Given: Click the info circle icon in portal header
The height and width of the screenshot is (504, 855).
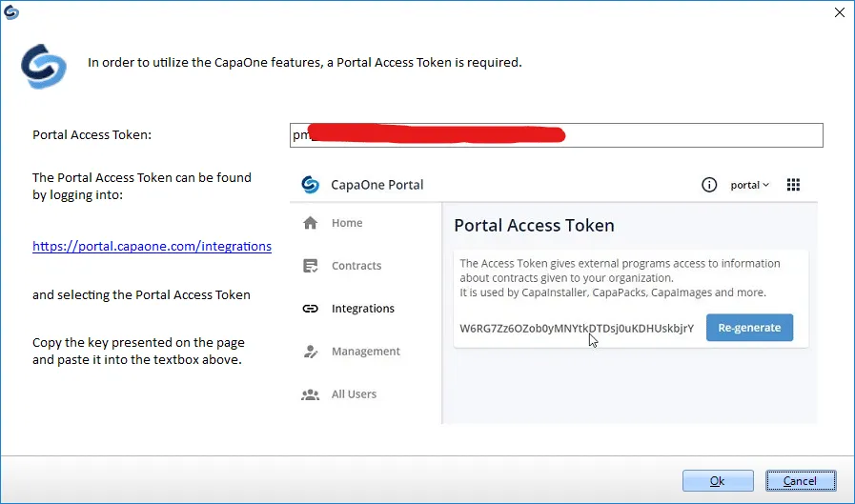Looking at the screenshot, I should (x=709, y=185).
